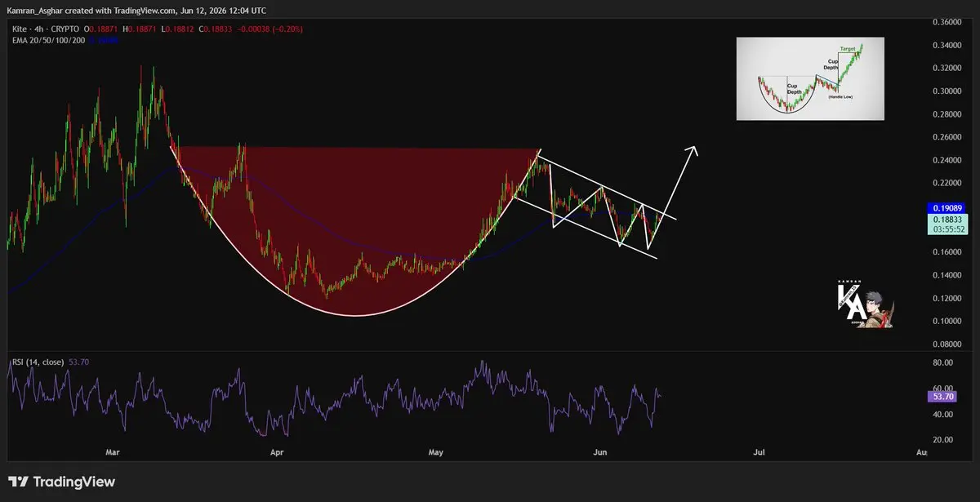This screenshot has height=502, width=980.
Task: Click the Jul date label on time axis
Action: point(759,451)
